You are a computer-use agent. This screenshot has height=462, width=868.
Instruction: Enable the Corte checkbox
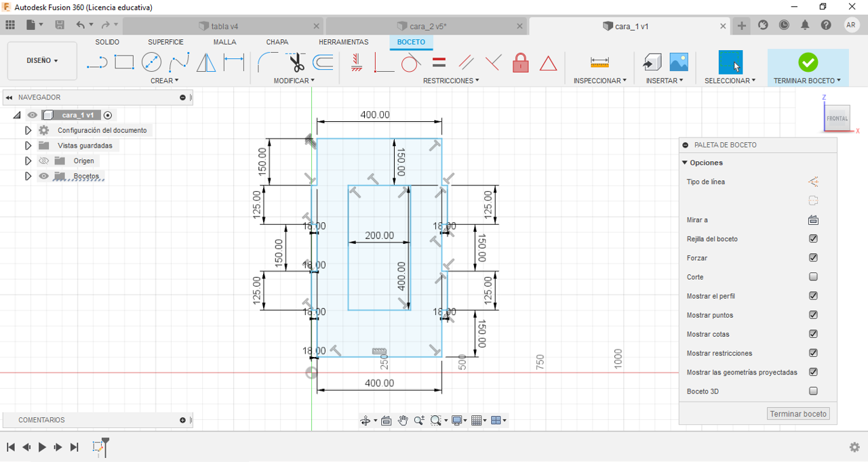tap(813, 276)
